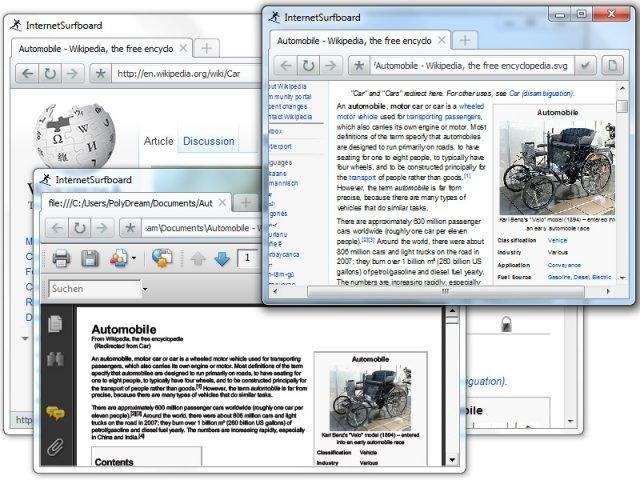This screenshot has height=480, width=640.
Task: Maximize the front InternetSurfboard window
Action: point(581,14)
